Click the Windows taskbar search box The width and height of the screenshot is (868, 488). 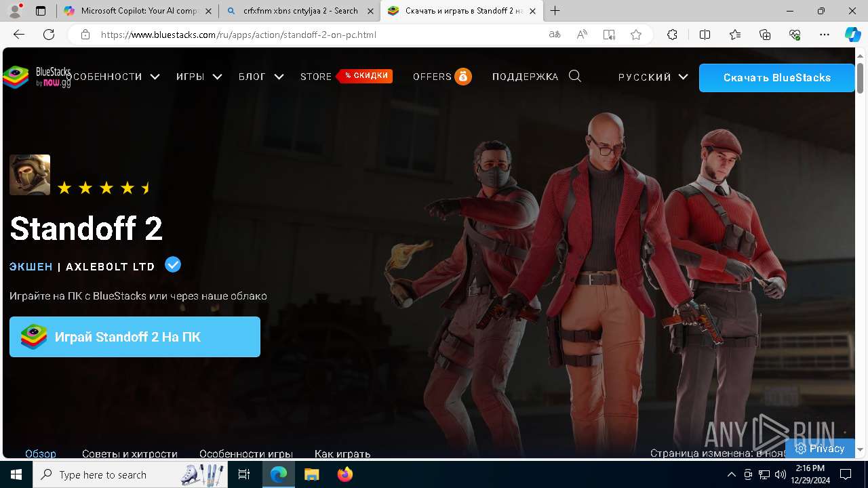(x=130, y=474)
